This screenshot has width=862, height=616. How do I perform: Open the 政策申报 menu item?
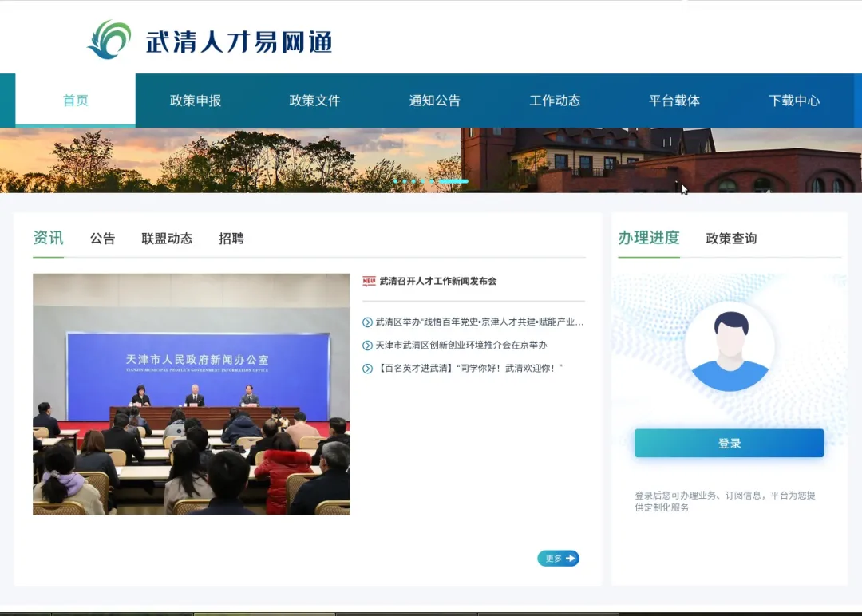coord(196,101)
